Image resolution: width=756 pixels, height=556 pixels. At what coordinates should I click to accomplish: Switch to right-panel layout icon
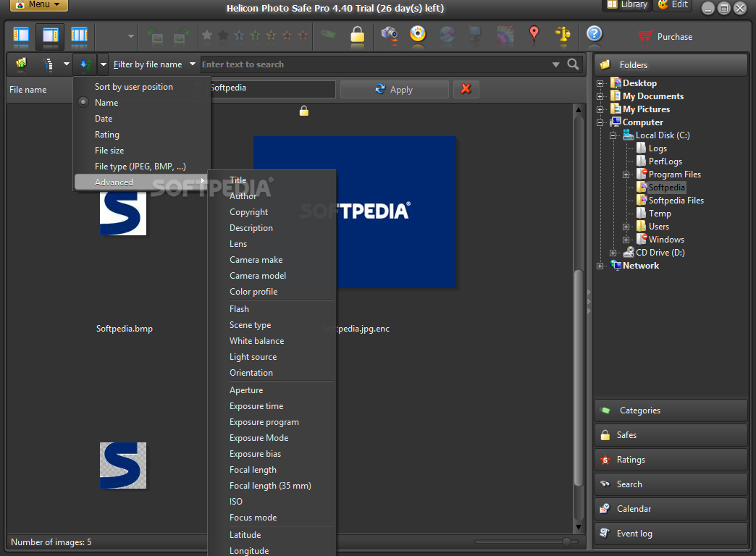[x=50, y=35]
